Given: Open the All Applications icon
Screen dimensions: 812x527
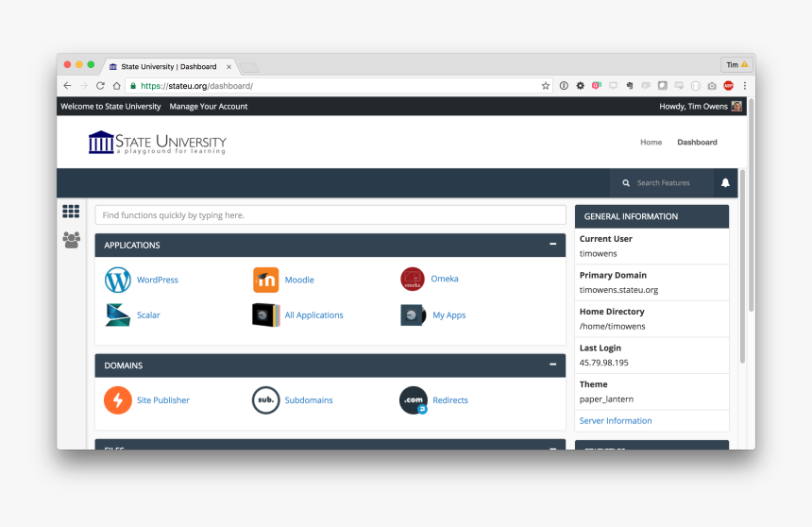Looking at the screenshot, I should pos(265,315).
